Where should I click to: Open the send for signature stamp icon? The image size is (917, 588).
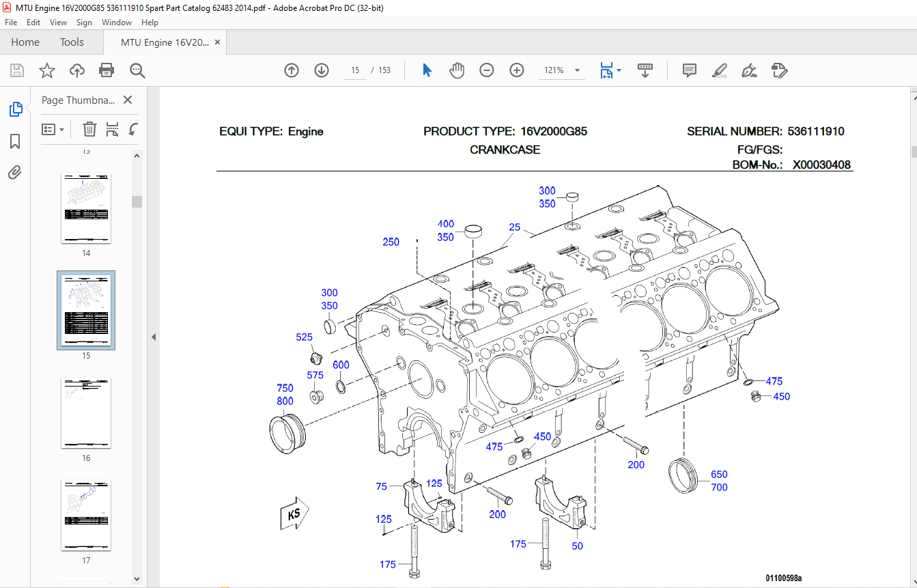tap(779, 70)
